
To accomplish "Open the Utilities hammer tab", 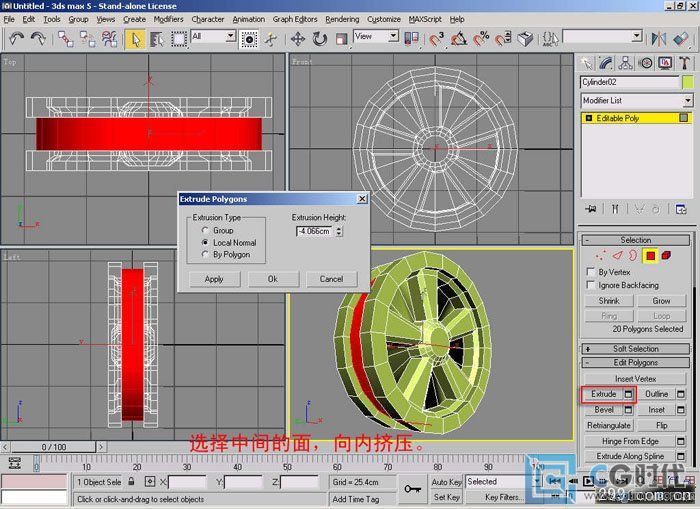I will click(x=684, y=63).
